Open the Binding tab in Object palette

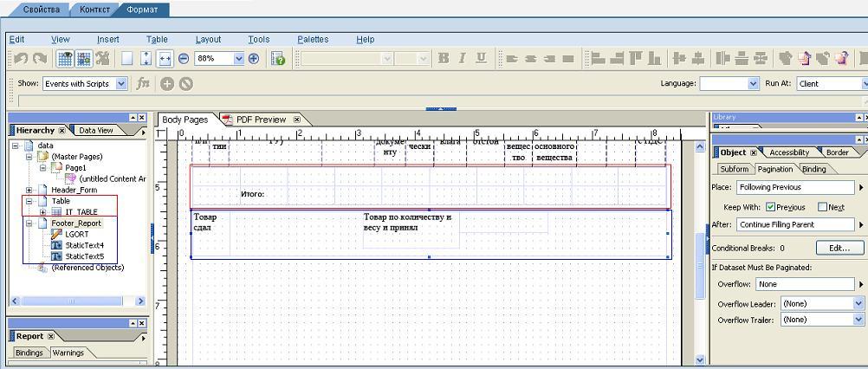pyautogui.click(x=813, y=169)
